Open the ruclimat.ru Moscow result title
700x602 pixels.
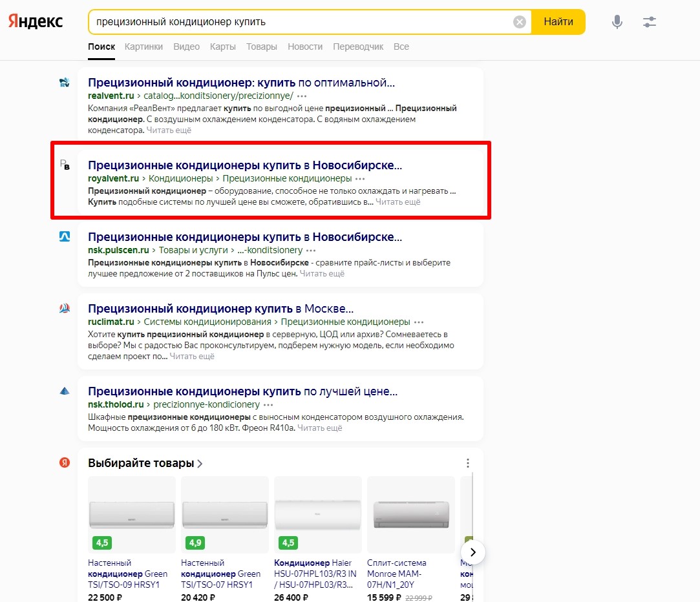(220, 308)
